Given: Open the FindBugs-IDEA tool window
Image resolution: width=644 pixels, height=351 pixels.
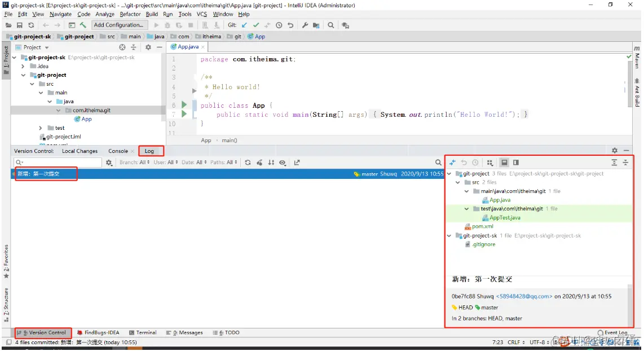Looking at the screenshot, I should [x=98, y=332].
